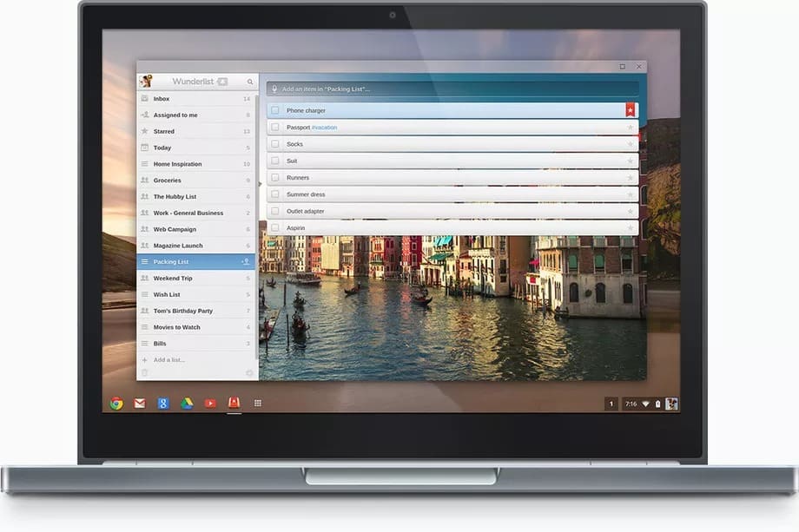Click the trash icon at sidebar bottom

coord(145,372)
